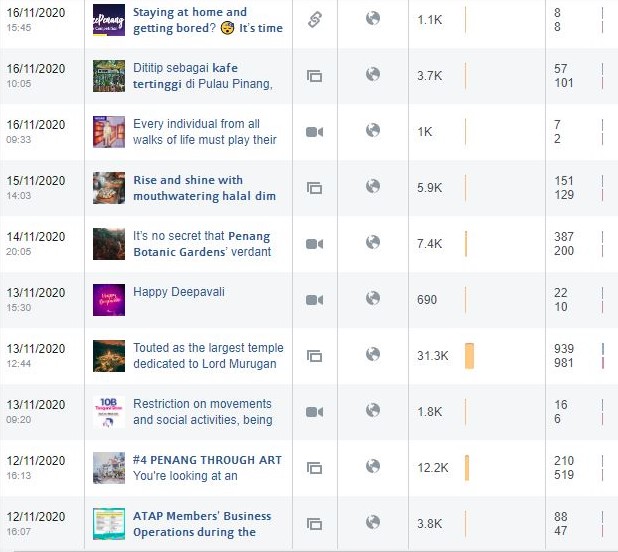The image size is (618, 552).
Task: Click album icon for #4 PENANG THROUGH ART
Action: [315, 468]
